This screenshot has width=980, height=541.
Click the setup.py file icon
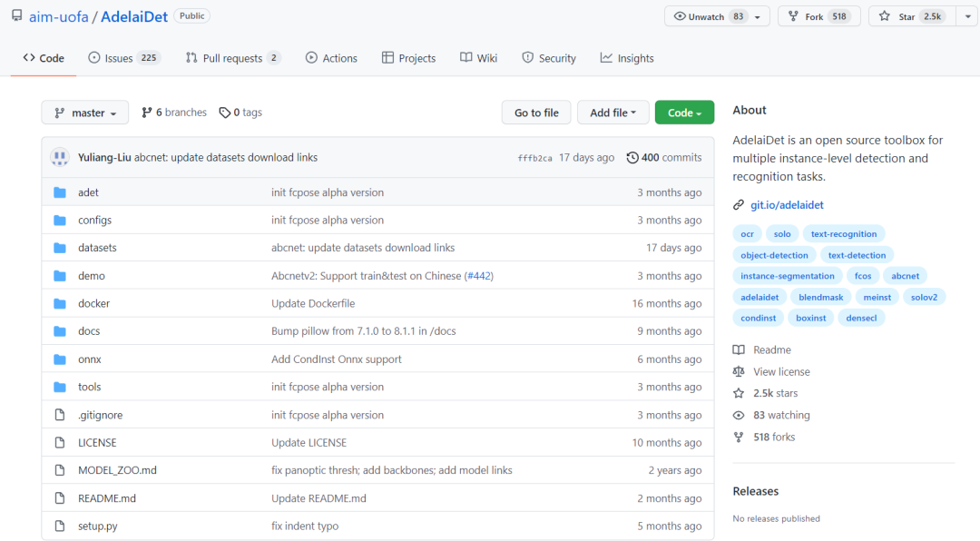[60, 526]
